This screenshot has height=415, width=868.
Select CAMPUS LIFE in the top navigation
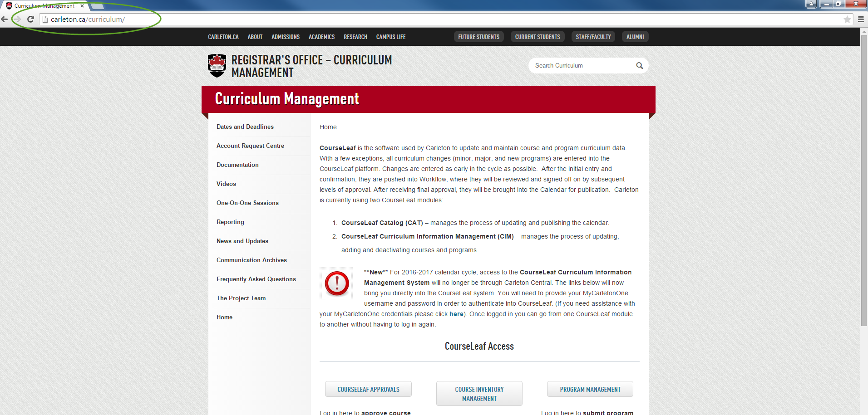coord(390,37)
